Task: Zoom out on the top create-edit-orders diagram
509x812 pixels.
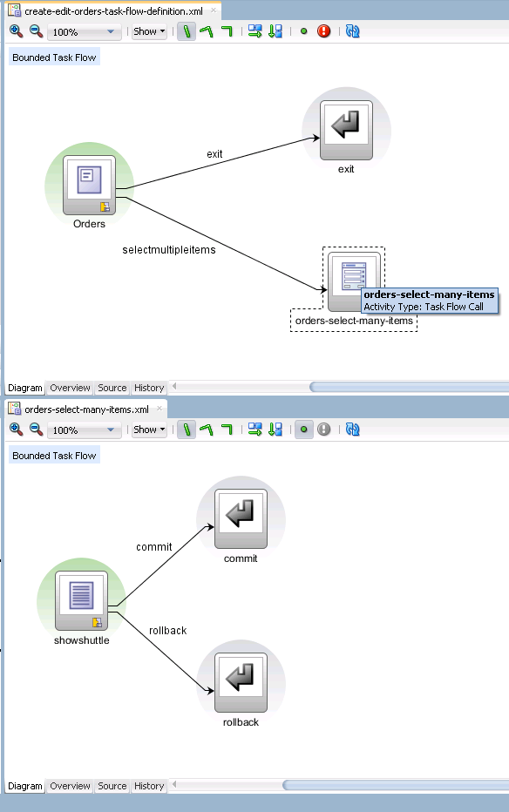Action: click(36, 31)
